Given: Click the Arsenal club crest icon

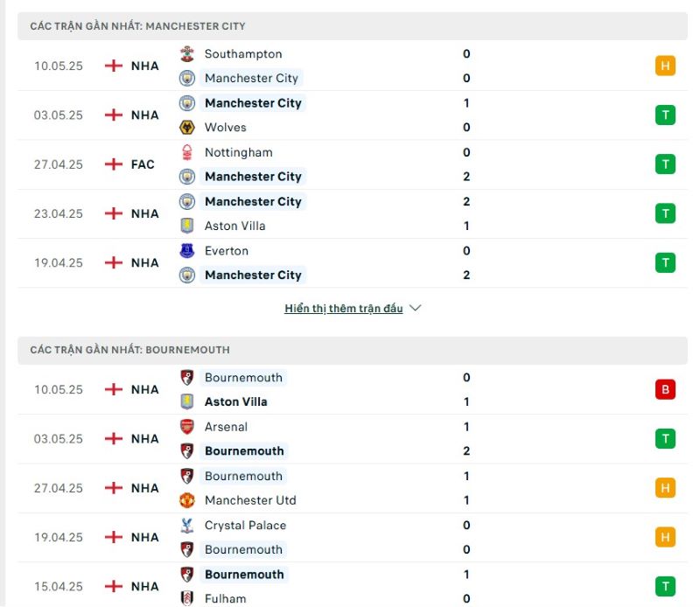Looking at the screenshot, I should coord(187,427).
